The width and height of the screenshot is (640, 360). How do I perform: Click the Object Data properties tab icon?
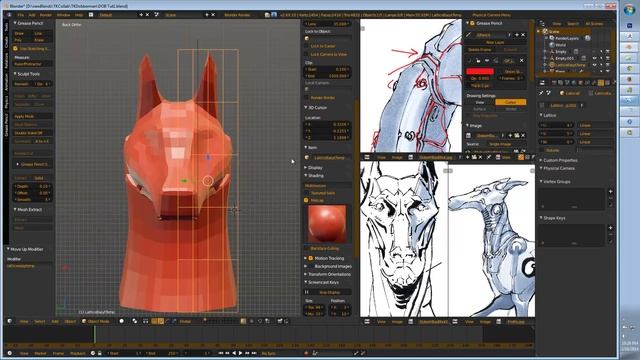click(x=600, y=83)
